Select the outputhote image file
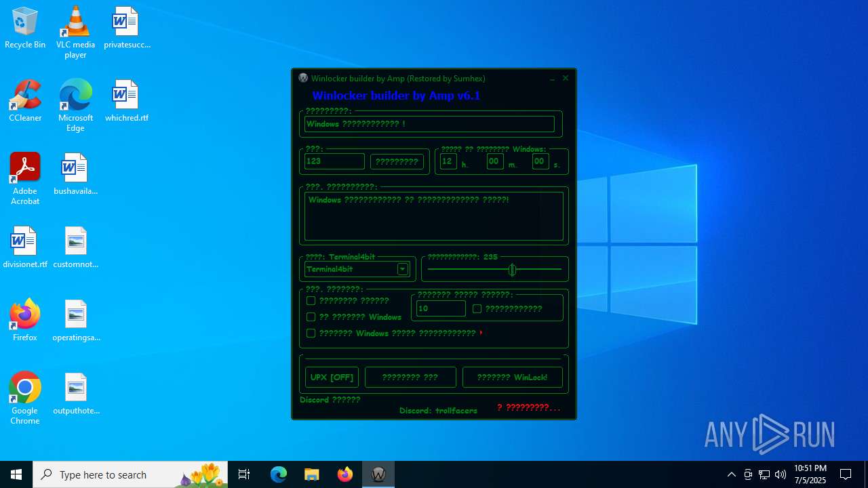This screenshot has height=488, width=868. 75,394
